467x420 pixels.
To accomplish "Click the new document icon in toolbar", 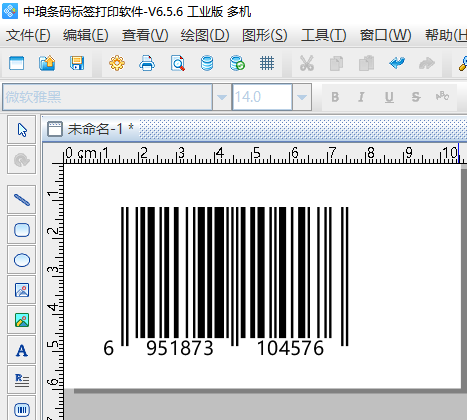I will pos(16,63).
